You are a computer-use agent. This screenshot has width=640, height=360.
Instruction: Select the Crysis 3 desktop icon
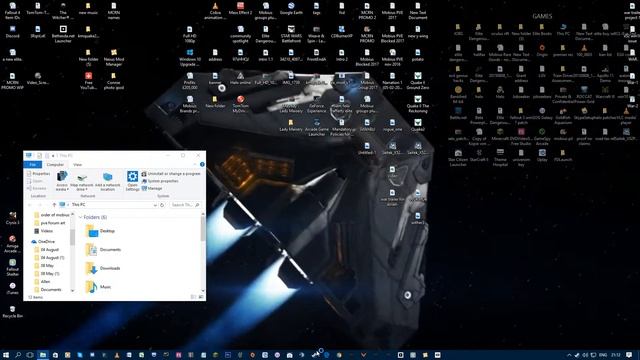13,219
